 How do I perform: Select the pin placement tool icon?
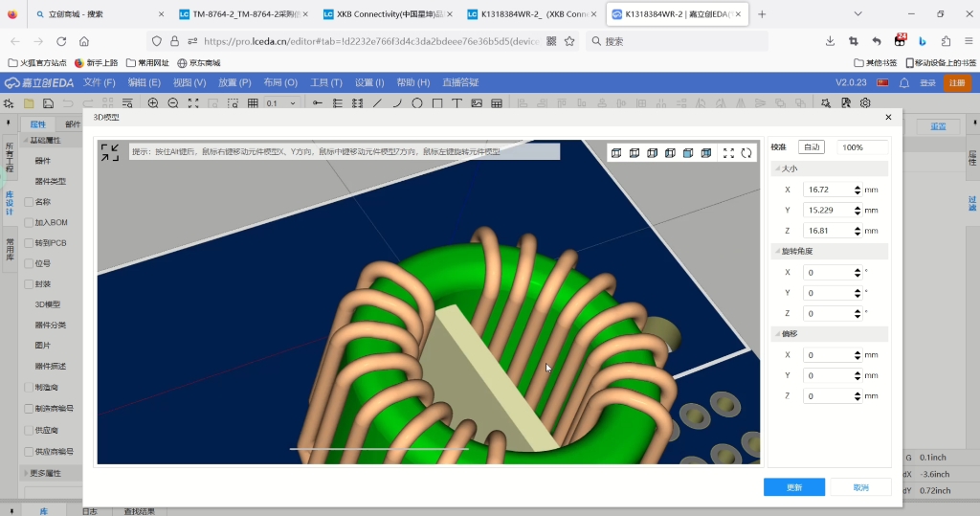click(318, 103)
